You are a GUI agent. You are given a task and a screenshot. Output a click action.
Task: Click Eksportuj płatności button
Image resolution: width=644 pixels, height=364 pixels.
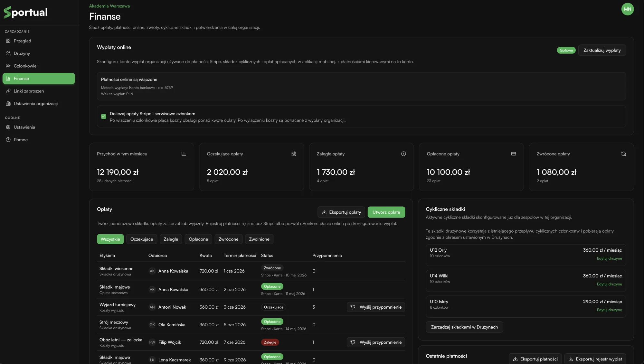[x=535, y=359]
